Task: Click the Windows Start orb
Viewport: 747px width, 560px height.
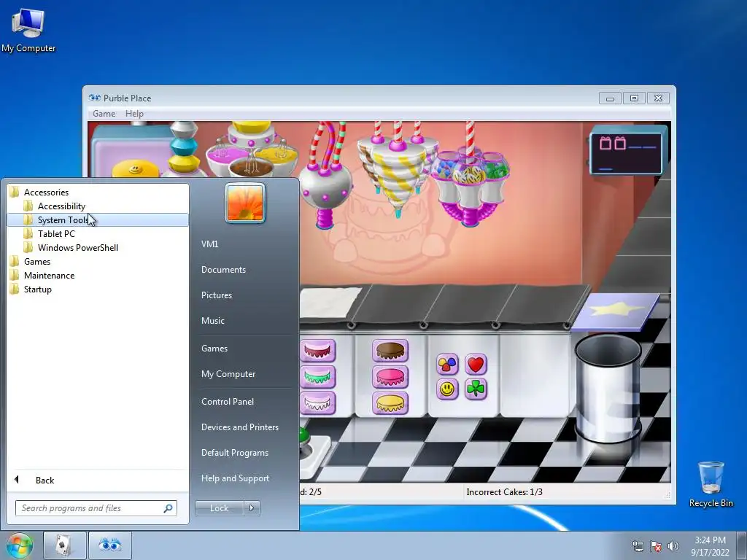Action: 19,545
